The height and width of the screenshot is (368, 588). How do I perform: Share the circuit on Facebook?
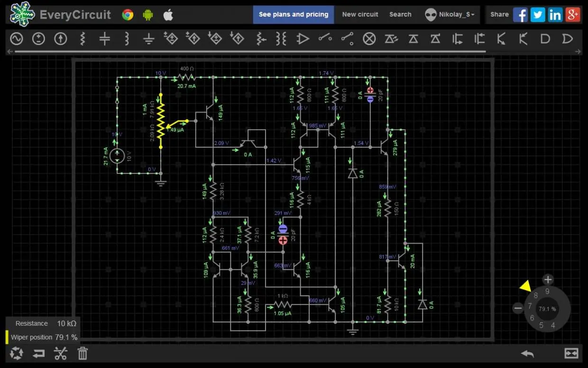520,15
